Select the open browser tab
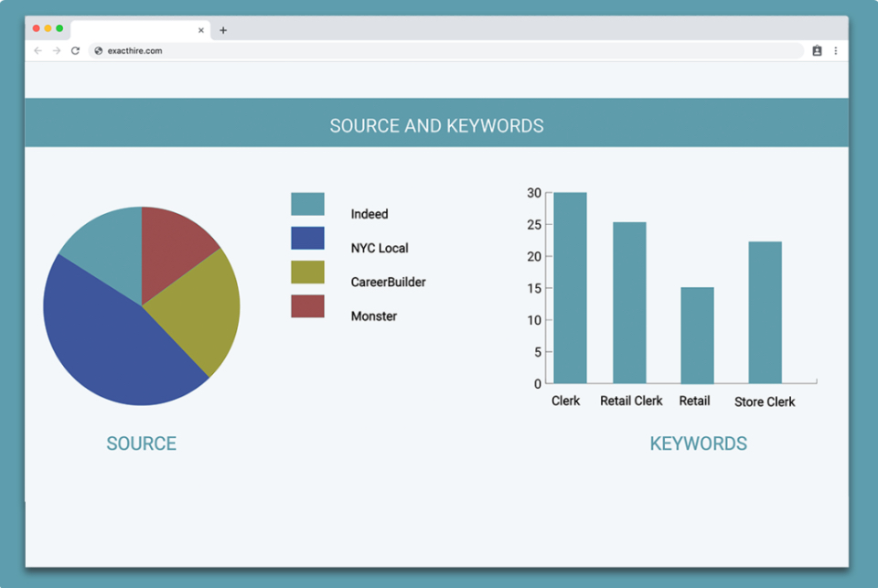 pos(141,30)
